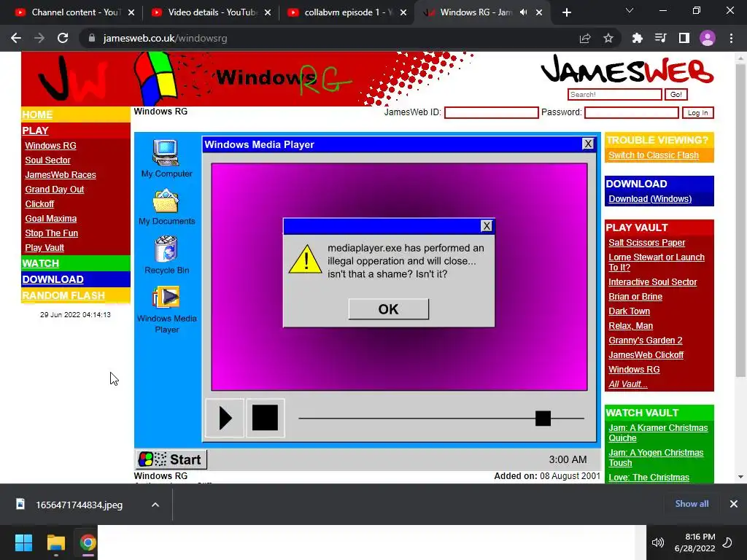
Task: Open the Grand Day Out link
Action: (x=54, y=189)
